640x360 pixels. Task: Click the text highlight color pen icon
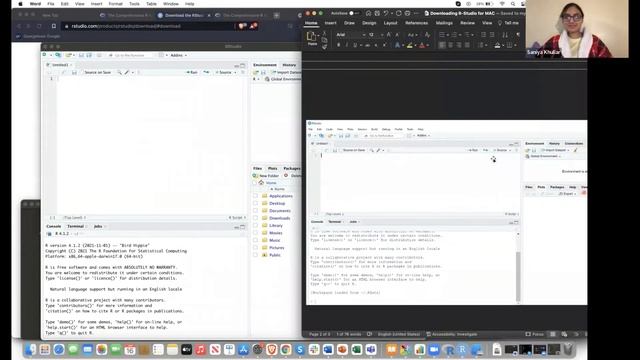click(409, 45)
